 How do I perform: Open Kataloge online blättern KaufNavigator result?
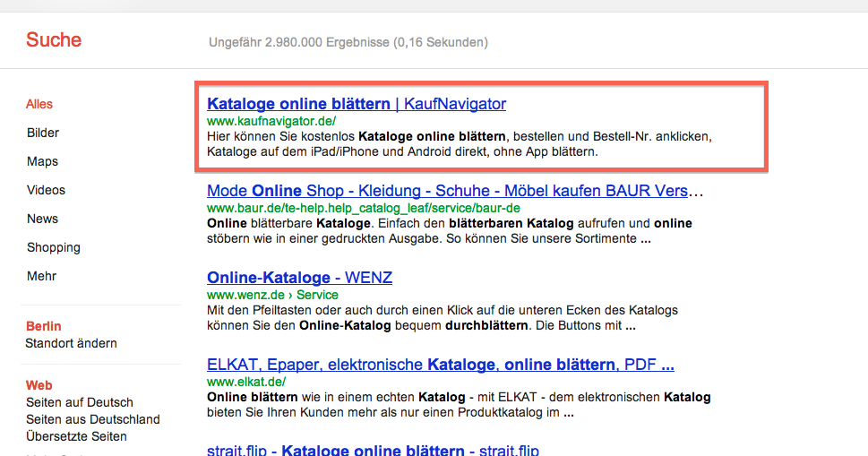pos(357,104)
